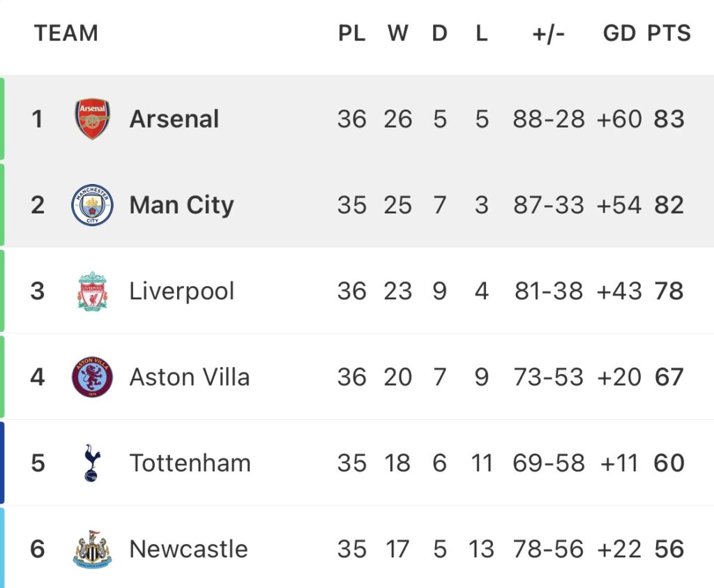Click the TEAM column header
This screenshot has height=588, width=714.
click(66, 33)
